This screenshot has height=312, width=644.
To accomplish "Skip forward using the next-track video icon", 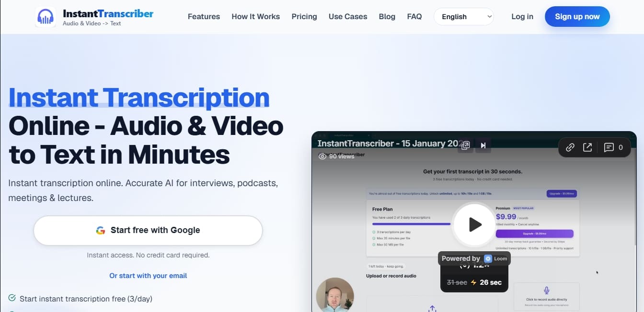I will tap(483, 145).
